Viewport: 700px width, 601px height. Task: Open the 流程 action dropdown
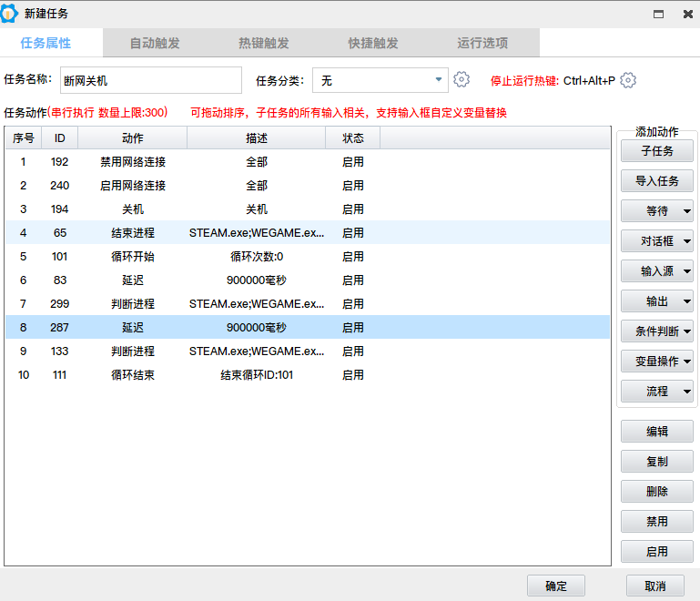click(657, 392)
